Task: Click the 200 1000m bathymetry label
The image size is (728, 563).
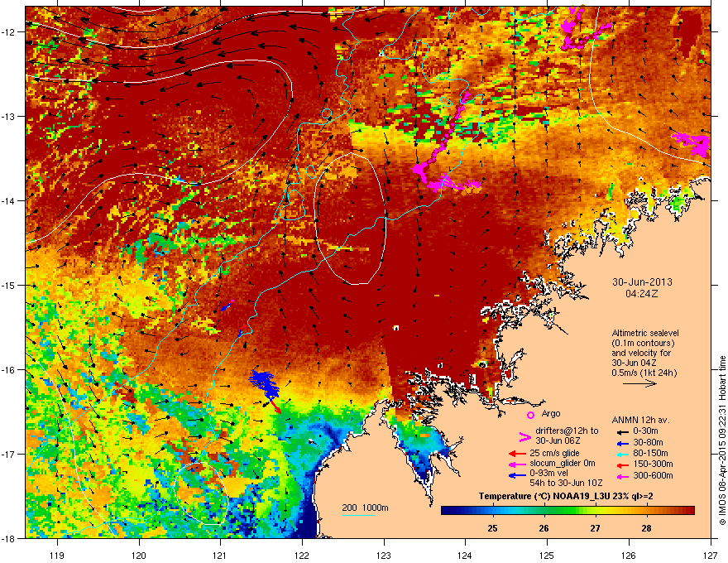Action: click(x=365, y=508)
